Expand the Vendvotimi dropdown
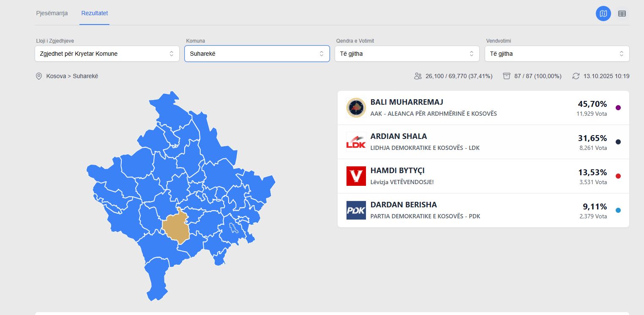644x315 pixels. pos(557,54)
